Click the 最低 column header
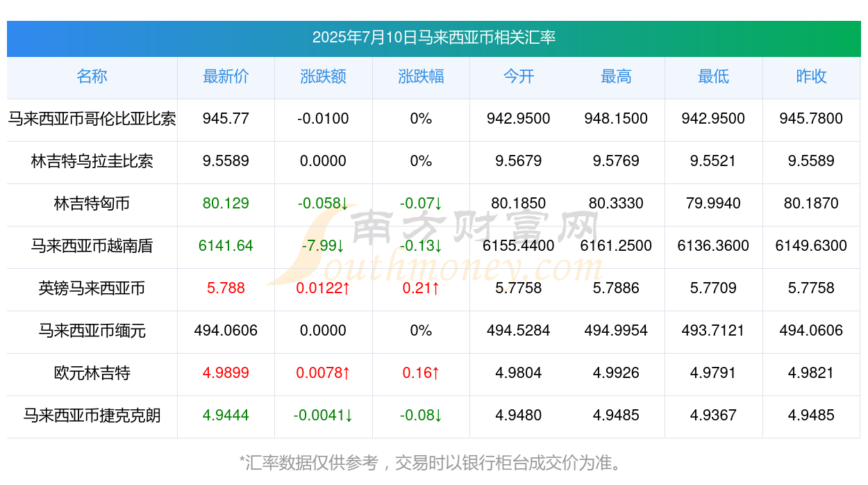Viewport: 868px width, 485px height. click(x=713, y=76)
